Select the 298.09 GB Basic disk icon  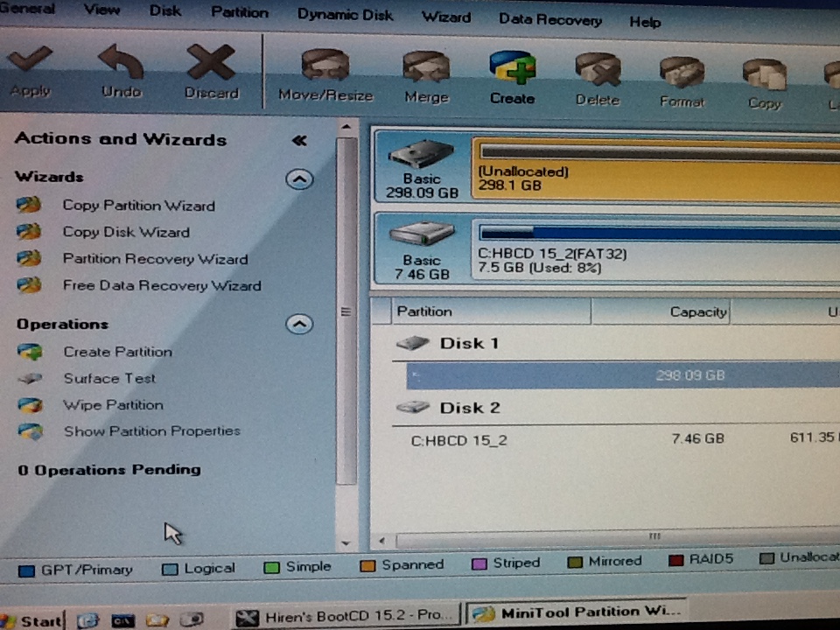pos(422,154)
